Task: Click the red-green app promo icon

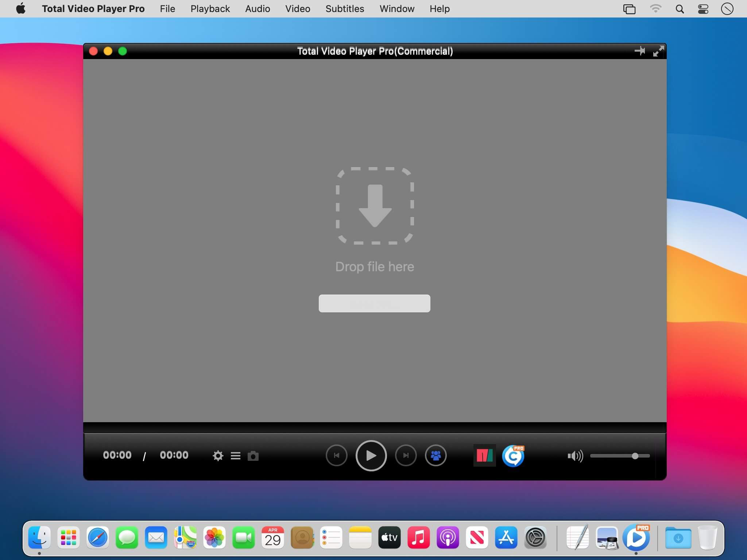Action: coord(484,455)
